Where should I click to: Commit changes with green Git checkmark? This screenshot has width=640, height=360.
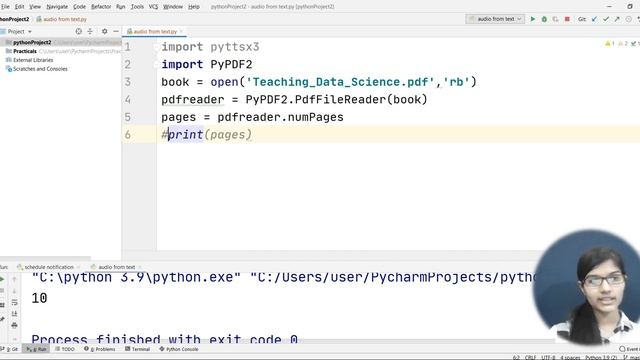(606, 19)
